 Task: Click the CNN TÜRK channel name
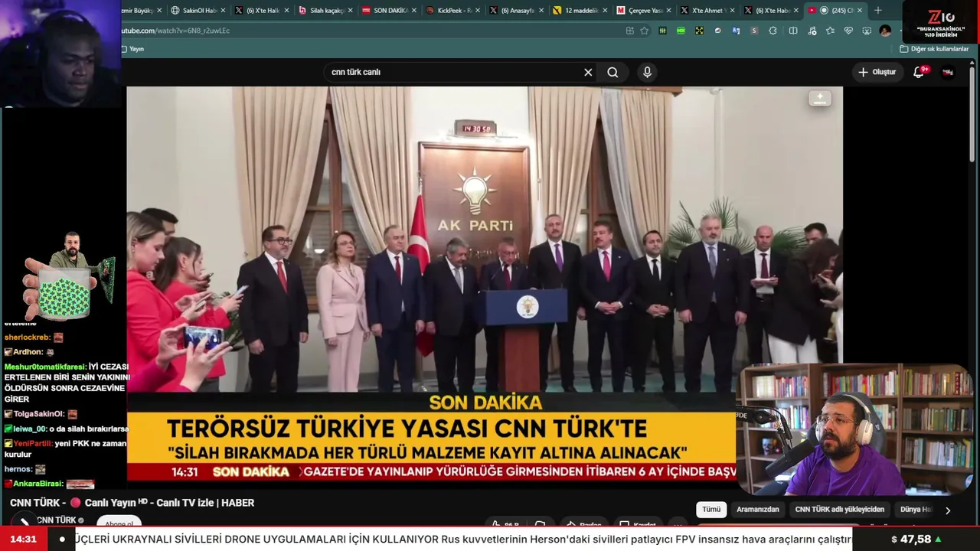[56, 520]
